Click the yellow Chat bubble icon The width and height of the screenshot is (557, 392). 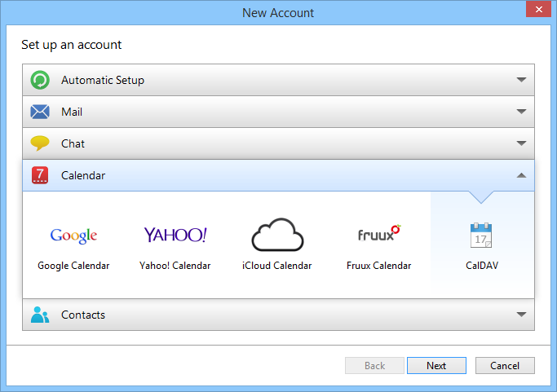click(40, 143)
